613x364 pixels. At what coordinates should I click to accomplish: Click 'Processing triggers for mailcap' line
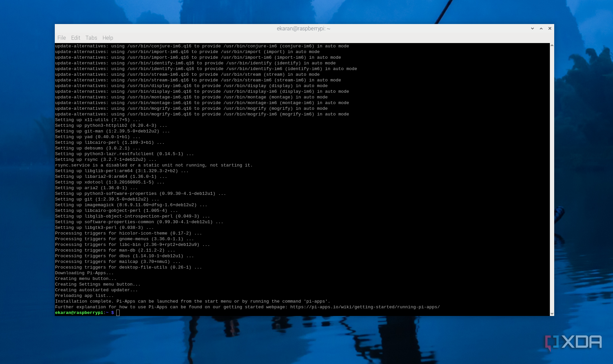(x=118, y=262)
